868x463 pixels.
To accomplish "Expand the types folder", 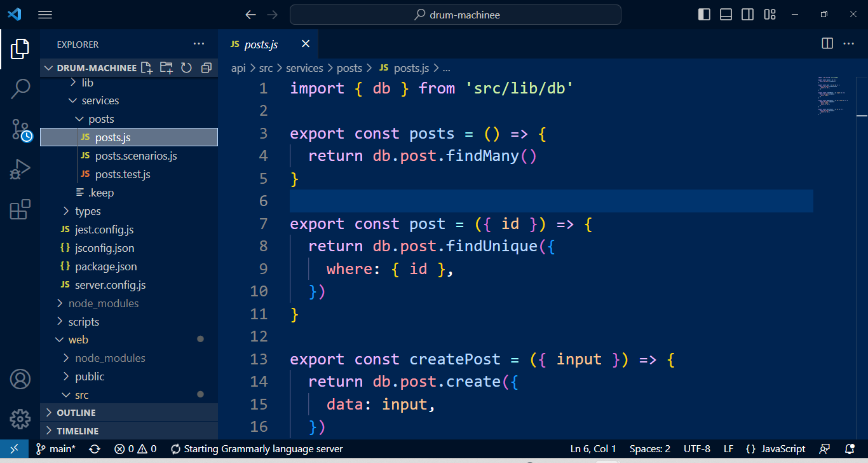I will click(129, 211).
